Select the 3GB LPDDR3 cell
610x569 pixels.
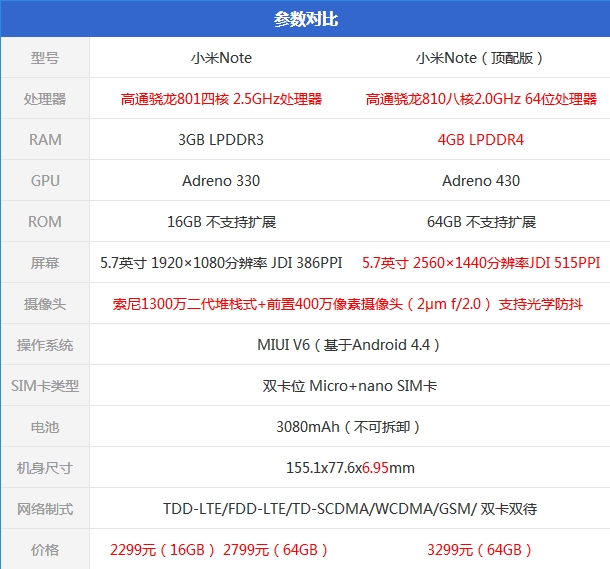point(221,140)
